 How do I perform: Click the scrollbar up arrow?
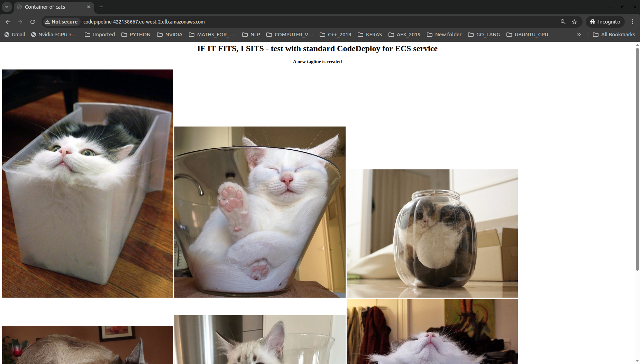(x=637, y=45)
